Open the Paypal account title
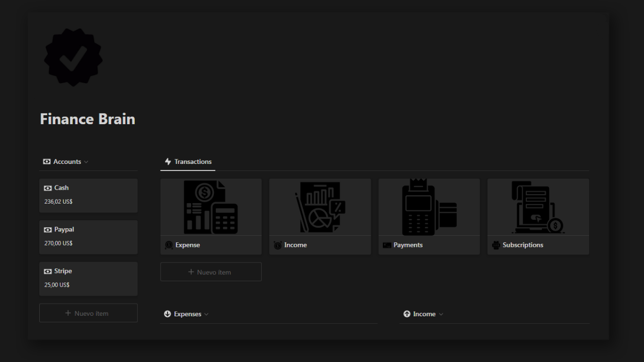644x362 pixels. pos(64,230)
